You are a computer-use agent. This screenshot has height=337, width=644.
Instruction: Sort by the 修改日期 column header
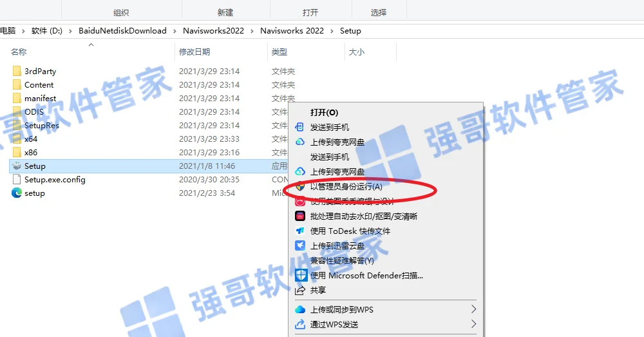[x=194, y=52]
